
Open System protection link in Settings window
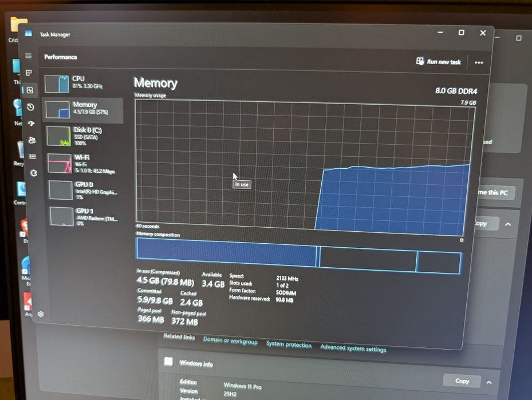(289, 344)
